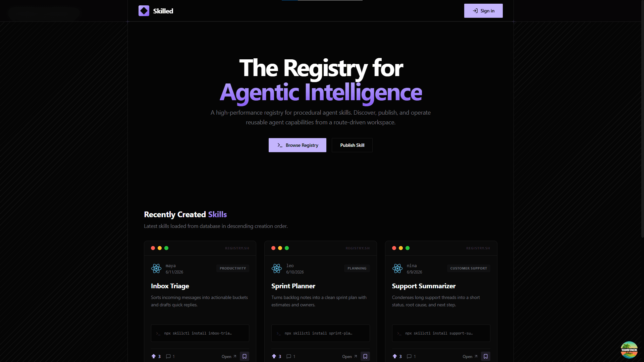This screenshot has height=362, width=644.
Task: Bookmark the Inbox Triage skill
Action: click(245, 356)
